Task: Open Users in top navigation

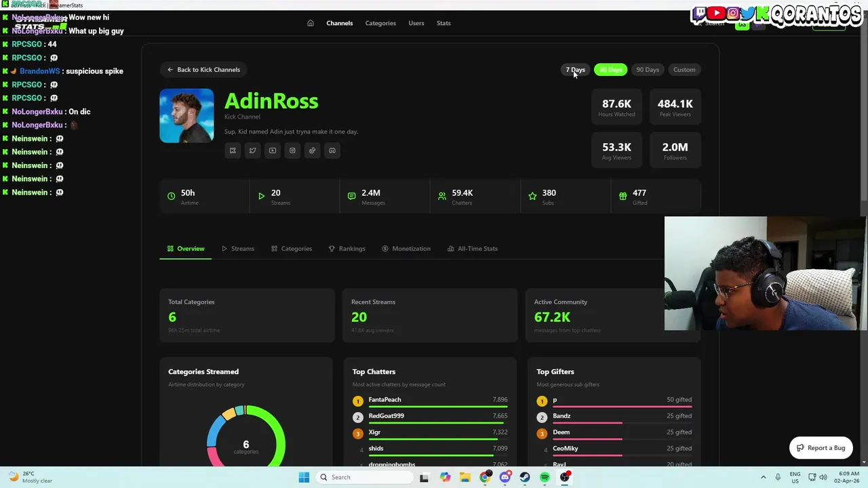Action: pos(416,23)
